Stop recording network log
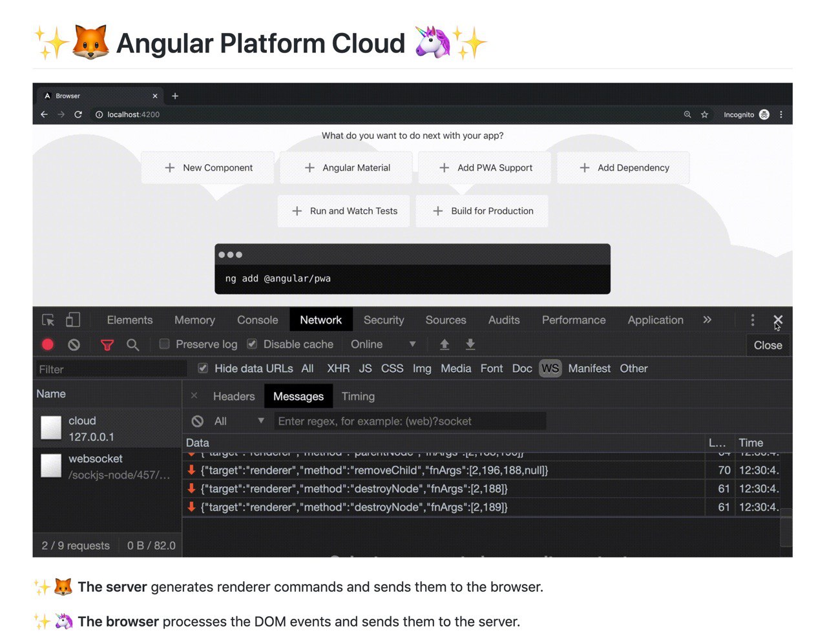Image resolution: width=827 pixels, height=644 pixels. (x=48, y=344)
